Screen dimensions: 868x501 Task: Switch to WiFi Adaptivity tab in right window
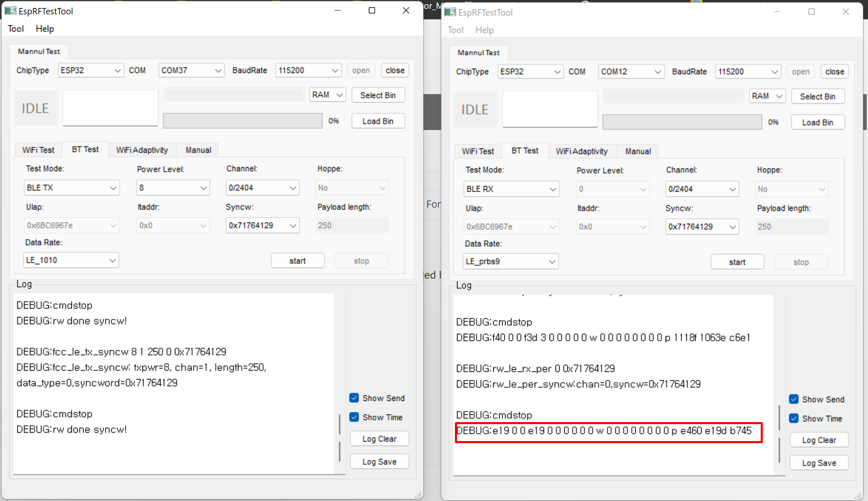tap(582, 152)
